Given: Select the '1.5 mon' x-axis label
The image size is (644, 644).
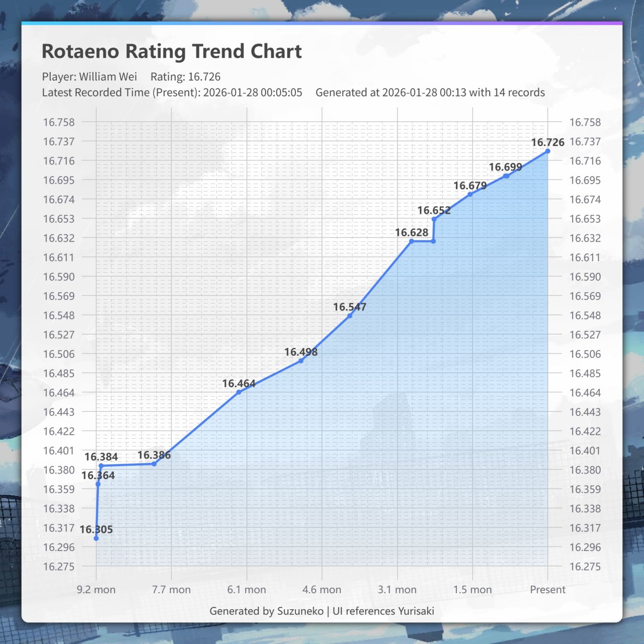Looking at the screenshot, I should [472, 590].
